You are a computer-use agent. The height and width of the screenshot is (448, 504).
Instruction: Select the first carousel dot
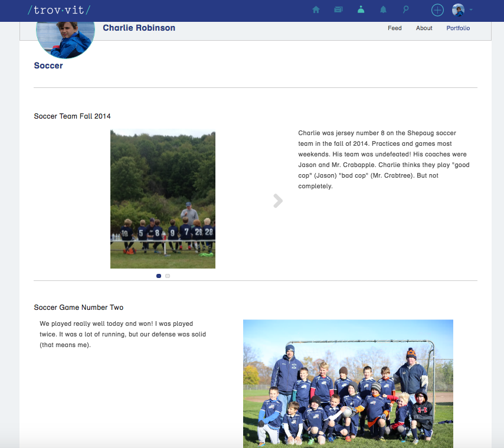tap(159, 276)
